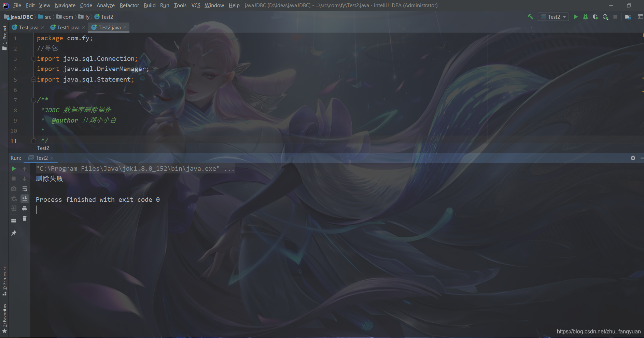Open the Edit menu

(x=30, y=5)
